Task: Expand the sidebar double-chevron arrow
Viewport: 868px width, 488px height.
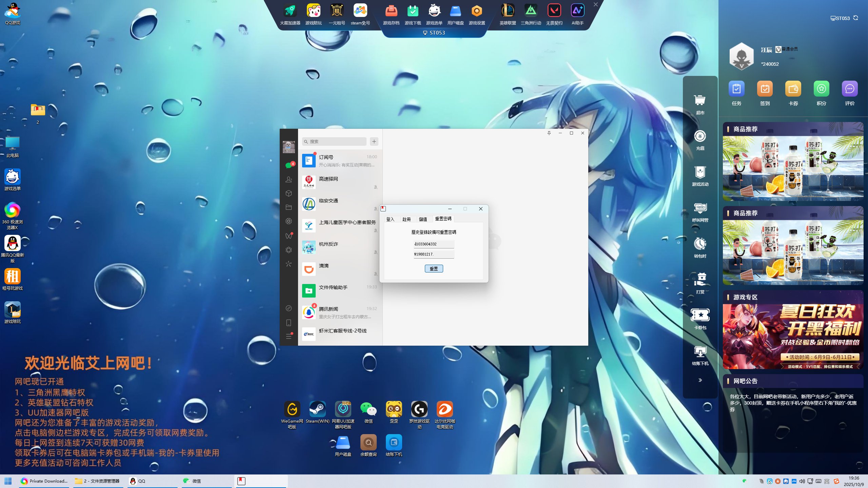Action: click(x=700, y=380)
